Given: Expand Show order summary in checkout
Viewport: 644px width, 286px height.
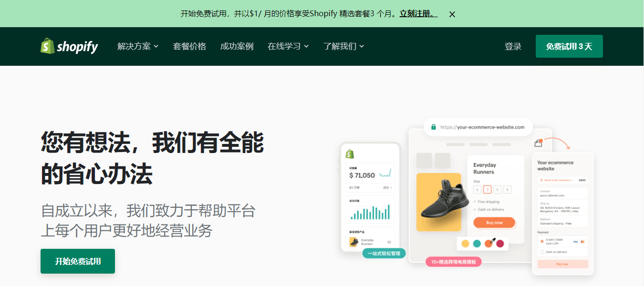Looking at the screenshot, I should (557, 180).
